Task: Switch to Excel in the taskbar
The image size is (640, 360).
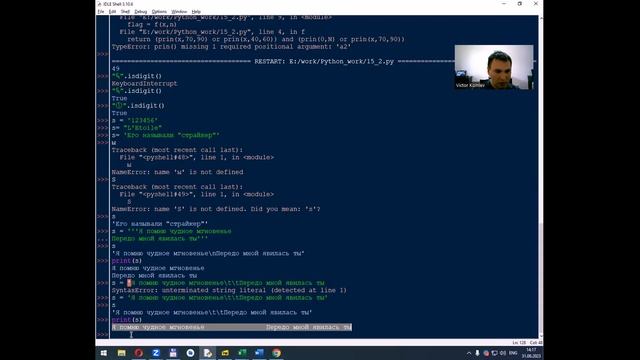Action: point(242,353)
